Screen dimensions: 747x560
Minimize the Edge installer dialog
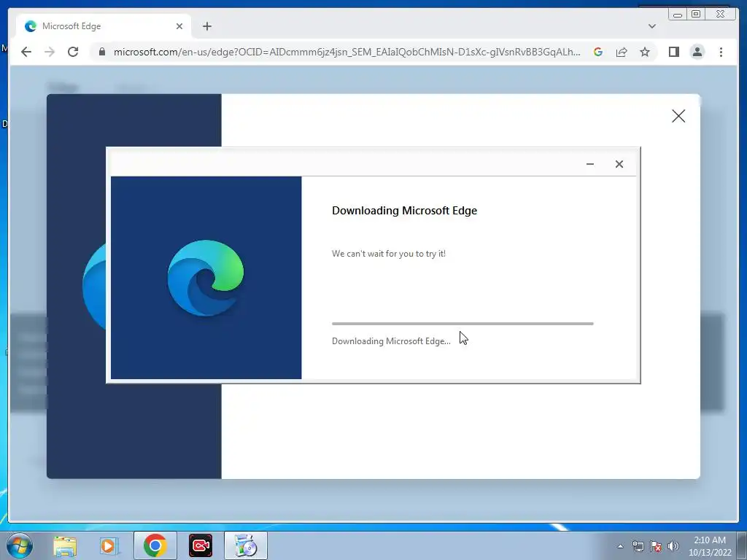coord(589,164)
